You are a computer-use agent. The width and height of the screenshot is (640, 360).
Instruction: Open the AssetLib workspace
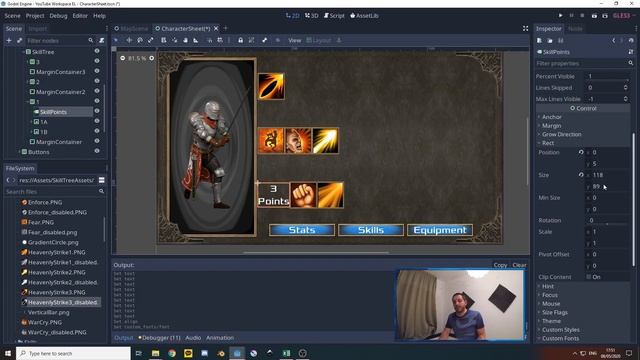tap(364, 16)
